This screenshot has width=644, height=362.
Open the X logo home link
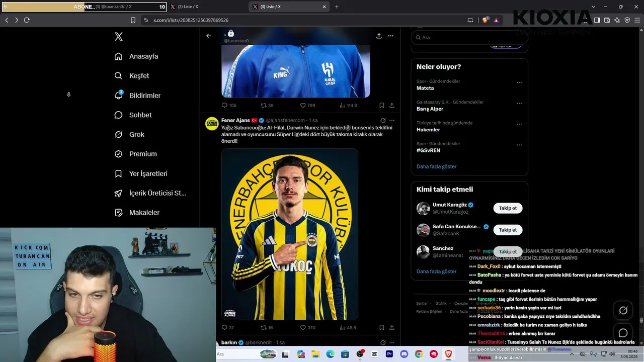[118, 37]
